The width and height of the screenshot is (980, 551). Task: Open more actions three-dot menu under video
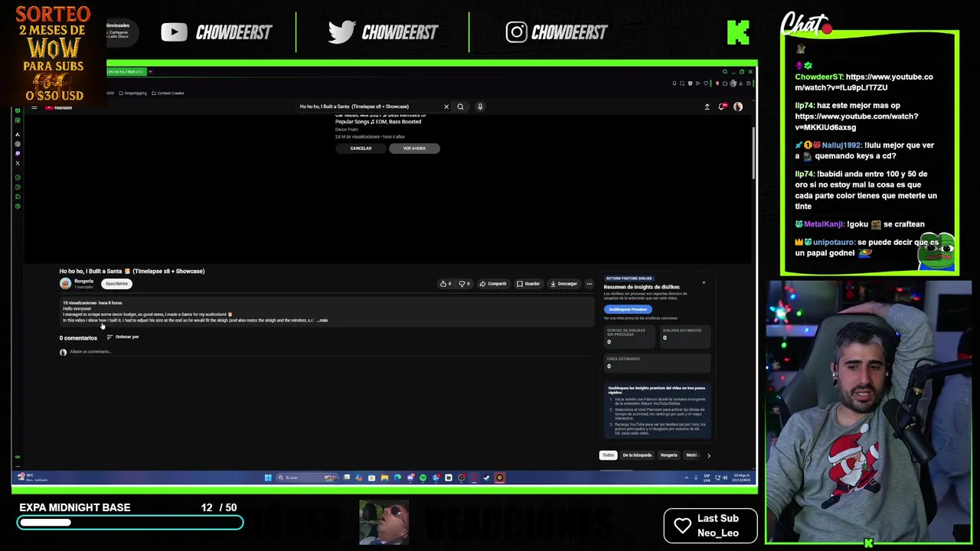click(589, 284)
